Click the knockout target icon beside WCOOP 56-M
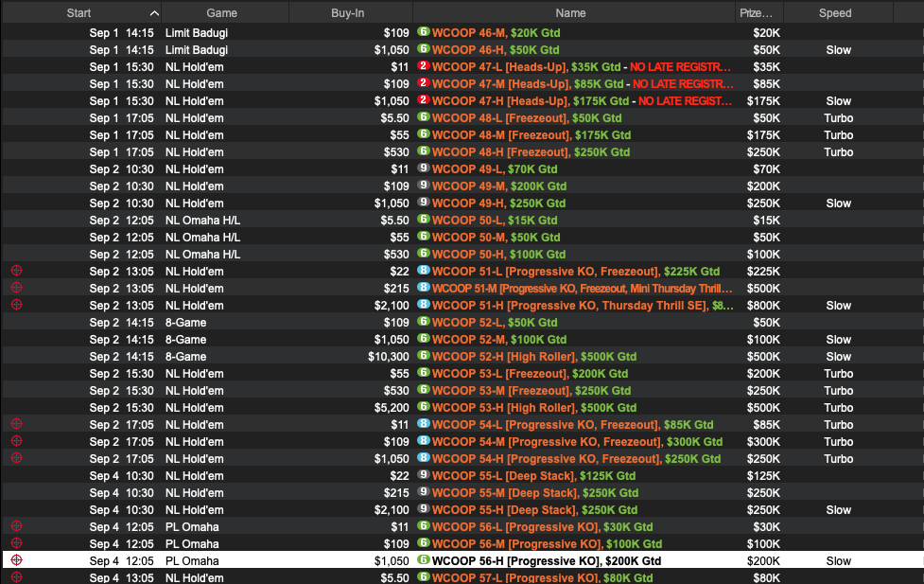This screenshot has height=584, width=924. coord(16,543)
